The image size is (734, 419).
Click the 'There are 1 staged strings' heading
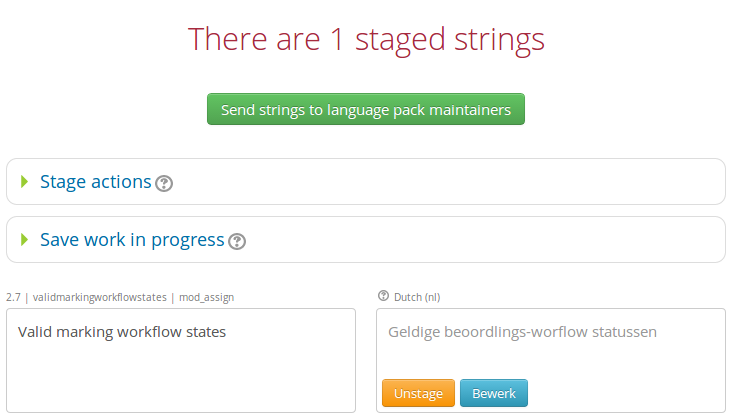tap(366, 39)
